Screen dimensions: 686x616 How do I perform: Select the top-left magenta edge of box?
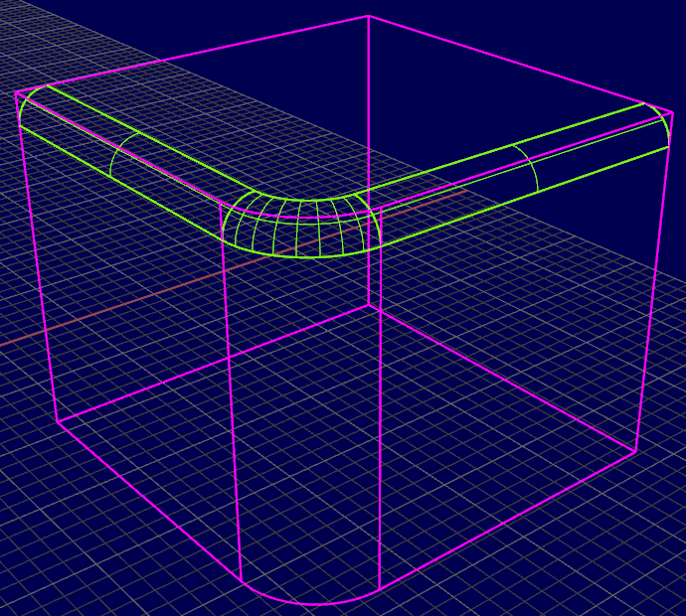(189, 55)
